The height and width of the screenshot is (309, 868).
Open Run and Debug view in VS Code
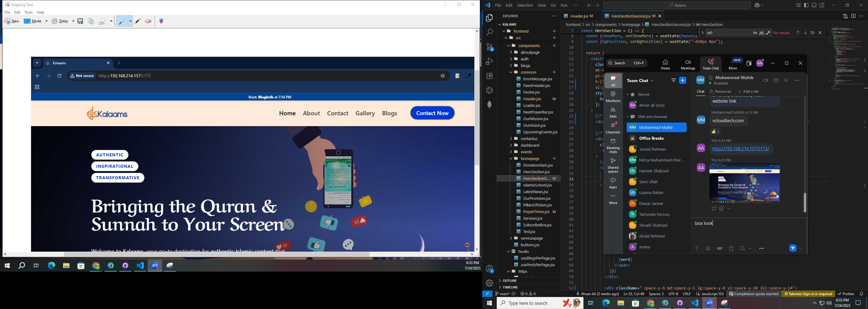[489, 61]
